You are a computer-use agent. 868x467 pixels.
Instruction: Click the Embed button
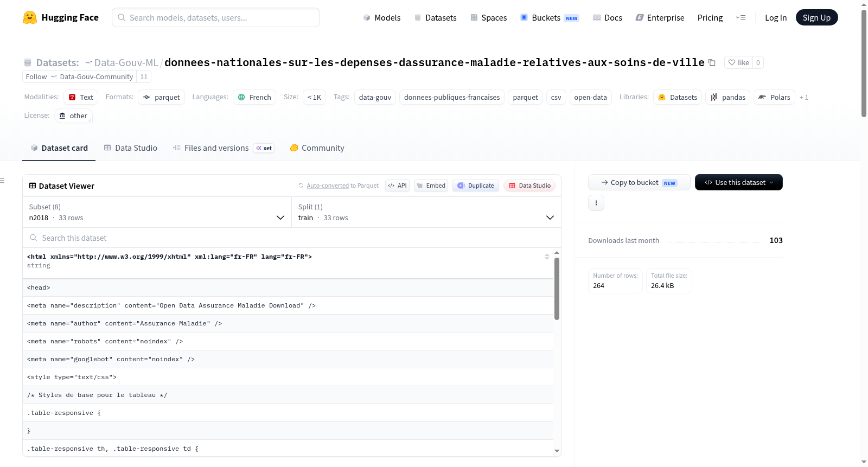431,185
